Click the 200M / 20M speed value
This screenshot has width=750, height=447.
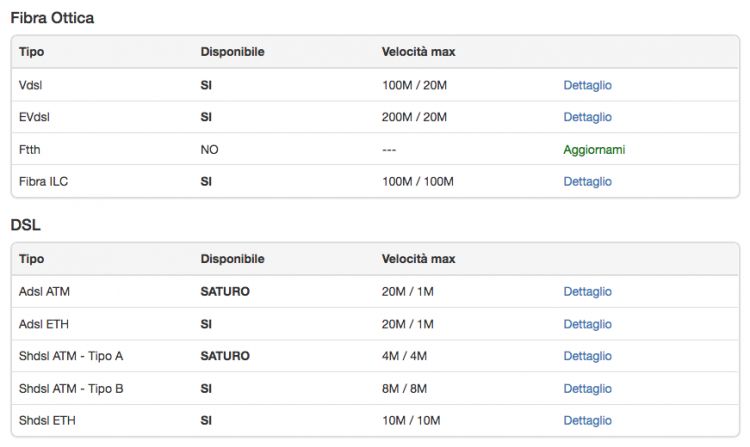tap(414, 117)
